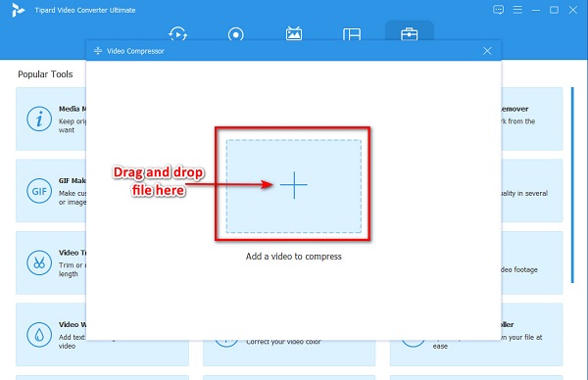Open the Toolbox briefcase tab
Image resolution: width=588 pixels, height=380 pixels.
(x=409, y=34)
